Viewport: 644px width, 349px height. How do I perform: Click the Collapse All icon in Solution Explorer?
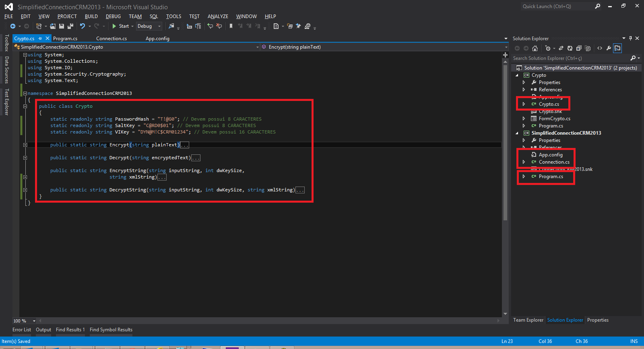579,48
